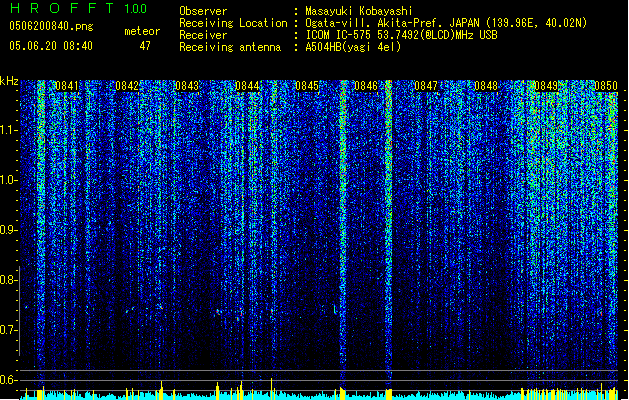Click the bright meteor echo streak under 0846
The width and height of the screenshot is (629, 400).
[x=388, y=233]
